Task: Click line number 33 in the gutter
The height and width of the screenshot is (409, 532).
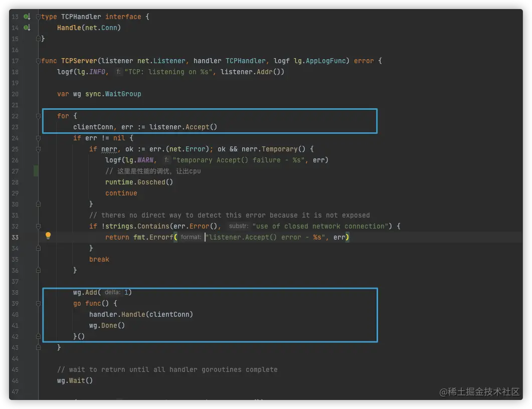Action: 15,238
